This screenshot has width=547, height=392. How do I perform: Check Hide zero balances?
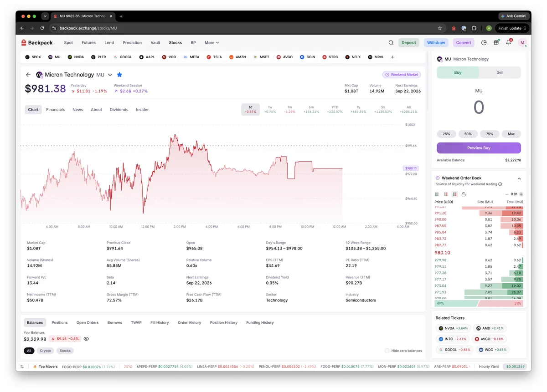[x=387, y=351]
